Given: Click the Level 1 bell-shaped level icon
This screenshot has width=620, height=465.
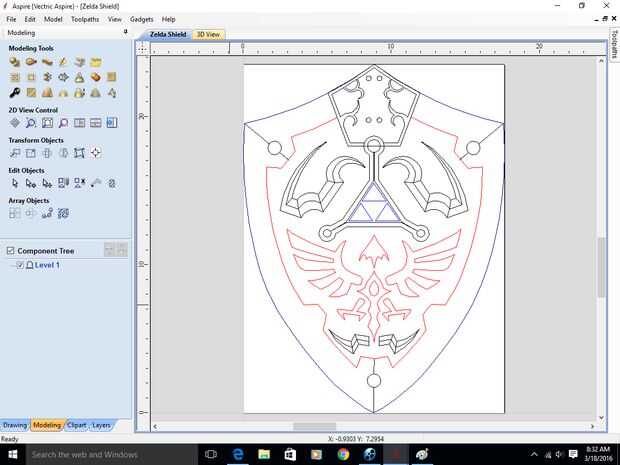Looking at the screenshot, I should point(29,265).
